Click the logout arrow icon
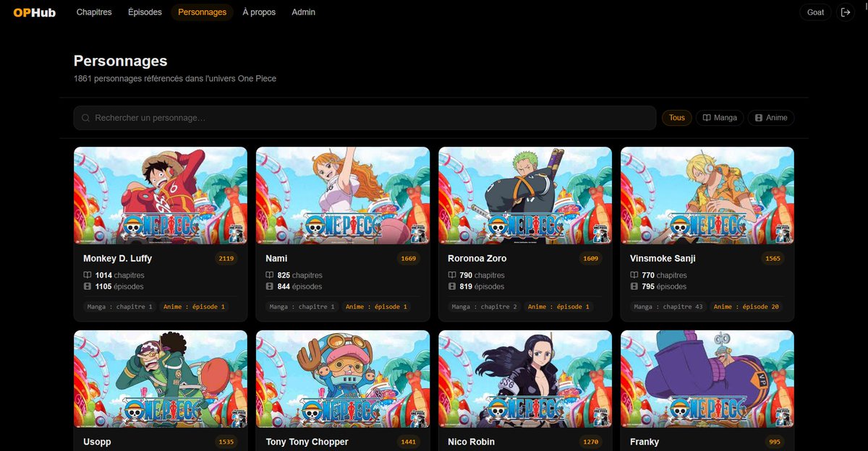This screenshot has width=868, height=451. tap(846, 12)
